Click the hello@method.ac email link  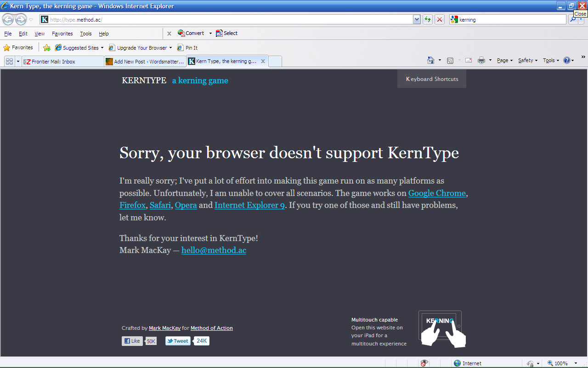point(214,250)
